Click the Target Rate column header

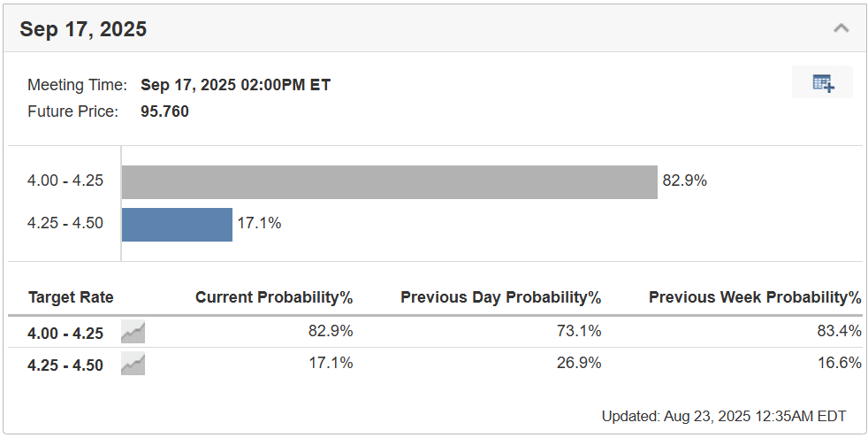71,297
